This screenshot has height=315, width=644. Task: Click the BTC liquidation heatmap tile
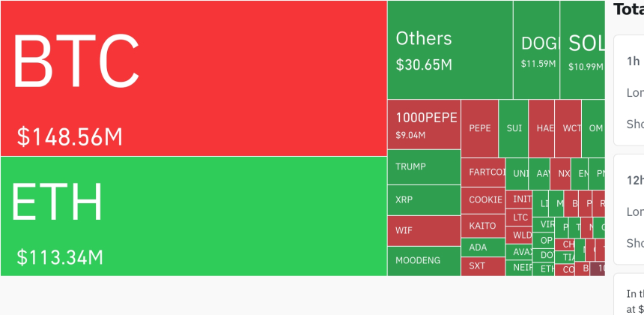click(193, 78)
